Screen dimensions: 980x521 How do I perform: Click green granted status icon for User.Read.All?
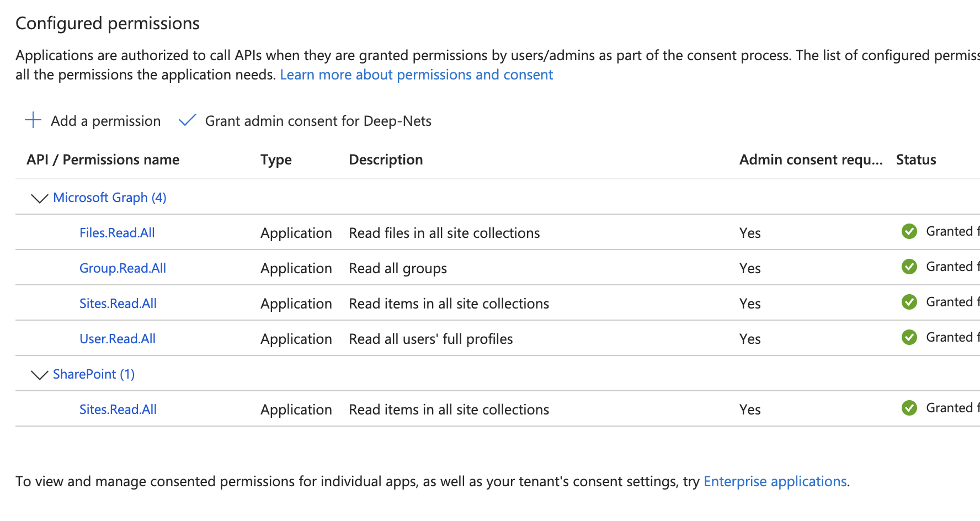click(x=909, y=337)
